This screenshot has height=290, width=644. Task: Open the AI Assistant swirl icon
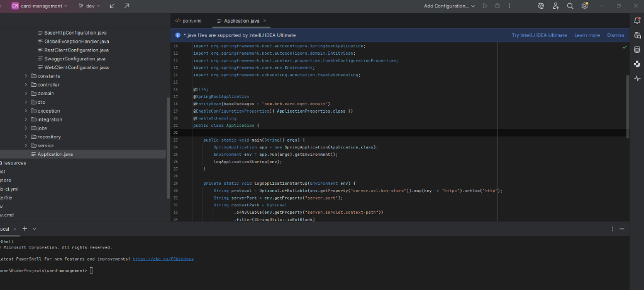[x=541, y=6]
